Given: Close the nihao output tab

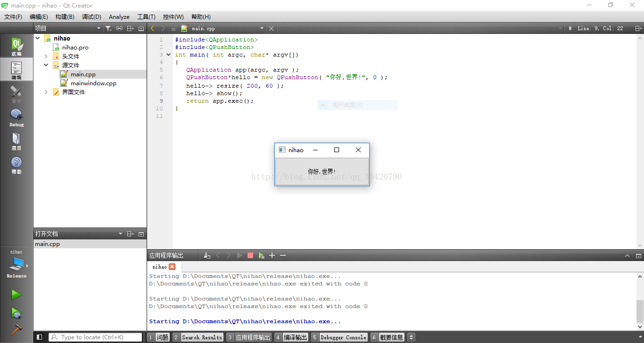Looking at the screenshot, I should pyautogui.click(x=172, y=267).
